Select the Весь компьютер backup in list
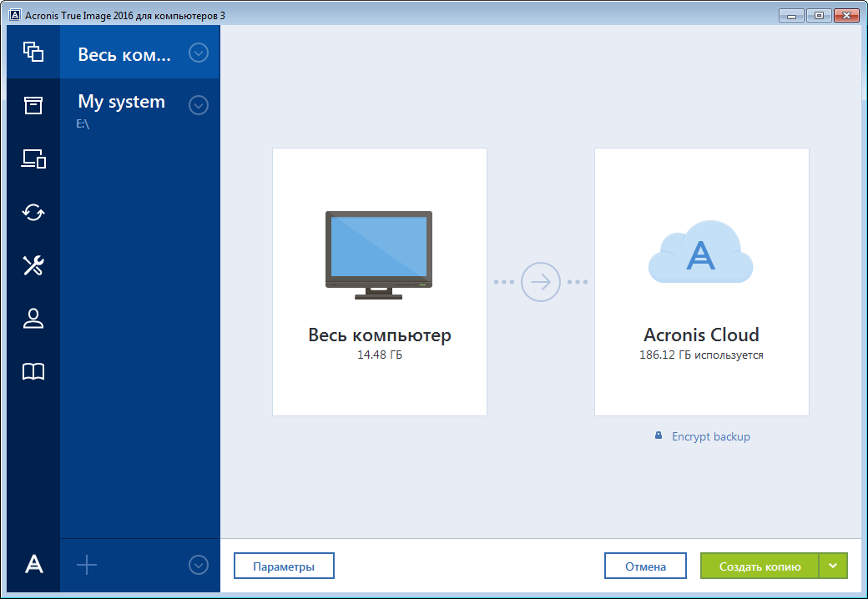Viewport: 868px width, 599px height. pos(124,54)
